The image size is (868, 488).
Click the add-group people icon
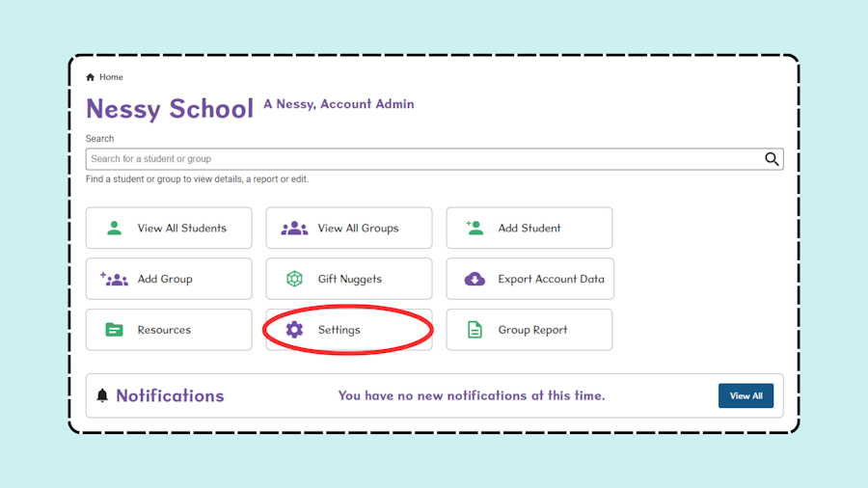point(114,279)
